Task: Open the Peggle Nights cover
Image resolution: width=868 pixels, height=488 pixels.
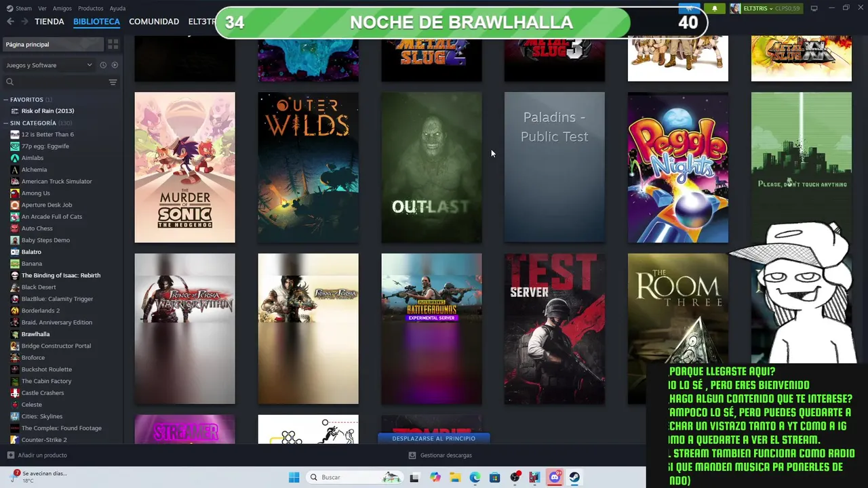Action: (x=677, y=167)
